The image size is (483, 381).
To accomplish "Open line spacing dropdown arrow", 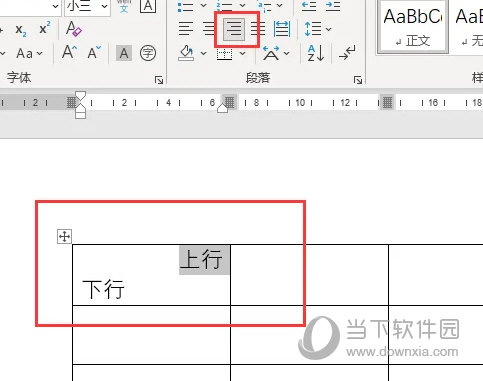I will (x=328, y=29).
